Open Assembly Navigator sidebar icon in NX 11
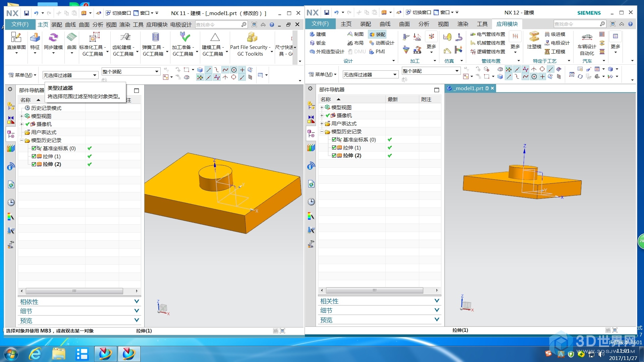This screenshot has height=362, width=644. [x=11, y=106]
